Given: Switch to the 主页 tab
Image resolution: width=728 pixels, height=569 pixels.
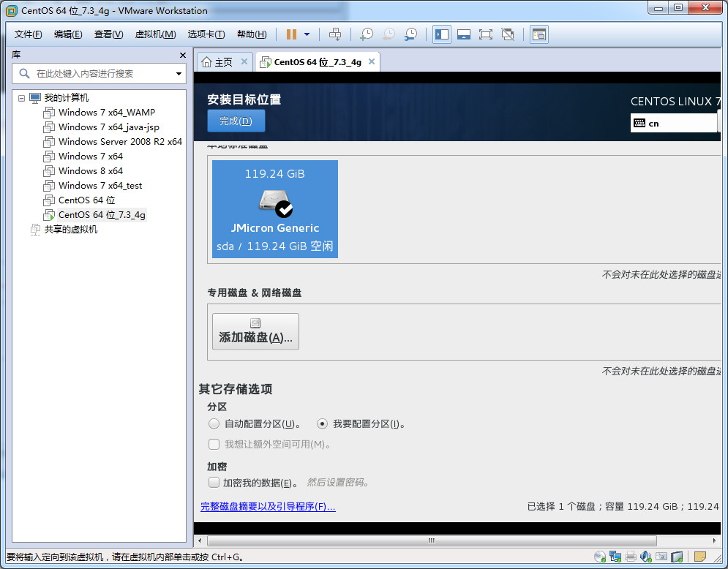Looking at the screenshot, I should click(225, 61).
